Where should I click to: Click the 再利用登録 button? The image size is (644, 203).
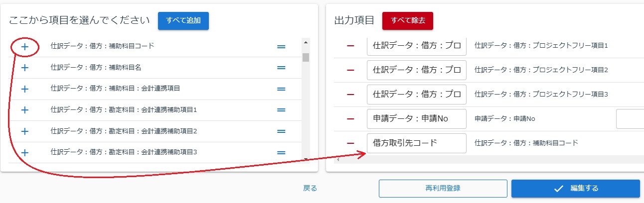(x=443, y=189)
